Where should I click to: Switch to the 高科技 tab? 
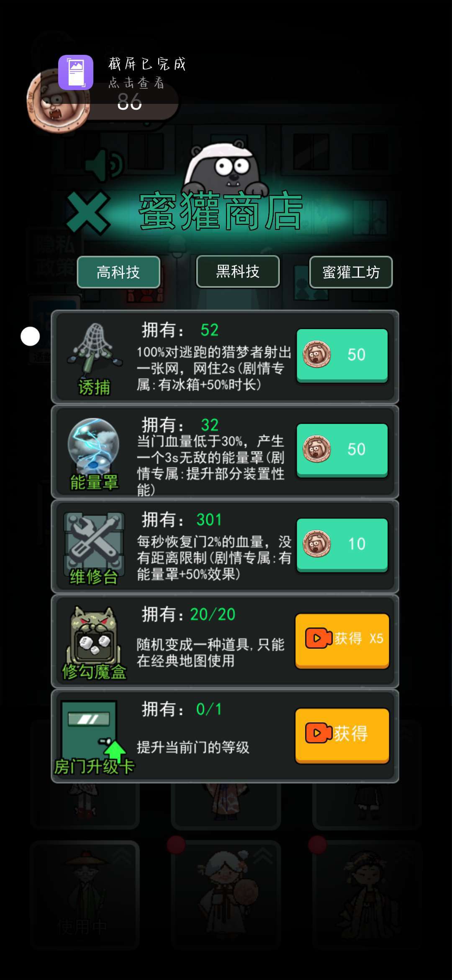118,272
